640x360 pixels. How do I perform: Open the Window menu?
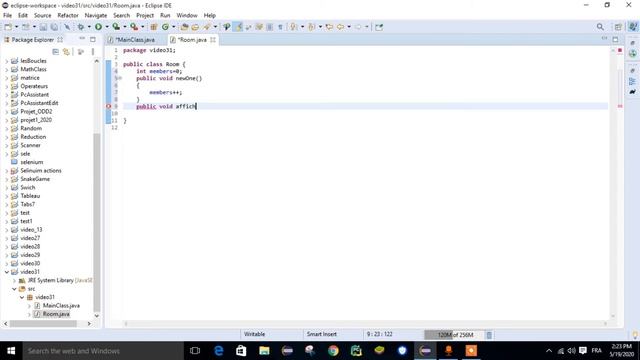point(187,16)
